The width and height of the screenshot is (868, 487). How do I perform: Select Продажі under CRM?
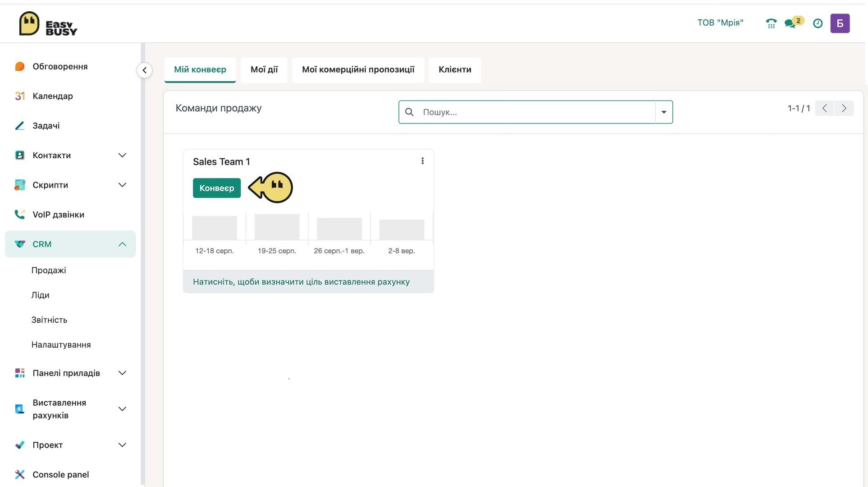click(49, 270)
